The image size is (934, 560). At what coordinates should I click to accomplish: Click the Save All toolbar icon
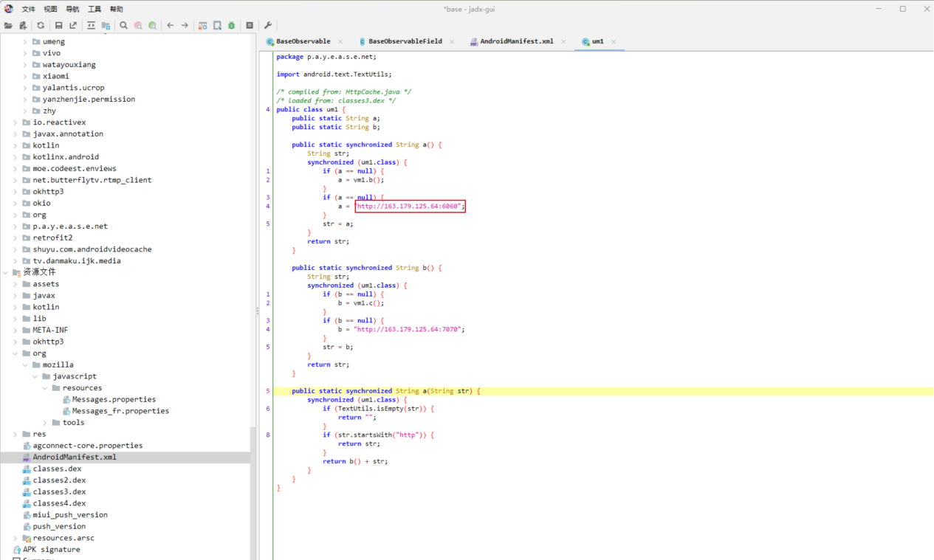(x=58, y=25)
